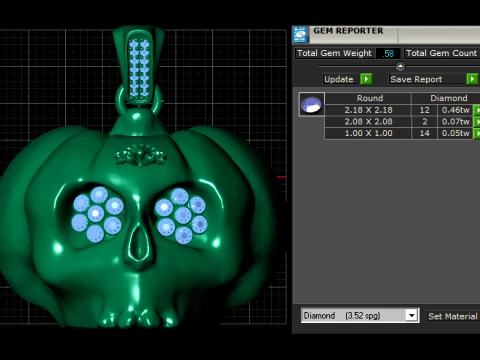This screenshot has width=480, height=360.
Task: Click the green arrow on the 0.05tw row
Action: point(477,133)
